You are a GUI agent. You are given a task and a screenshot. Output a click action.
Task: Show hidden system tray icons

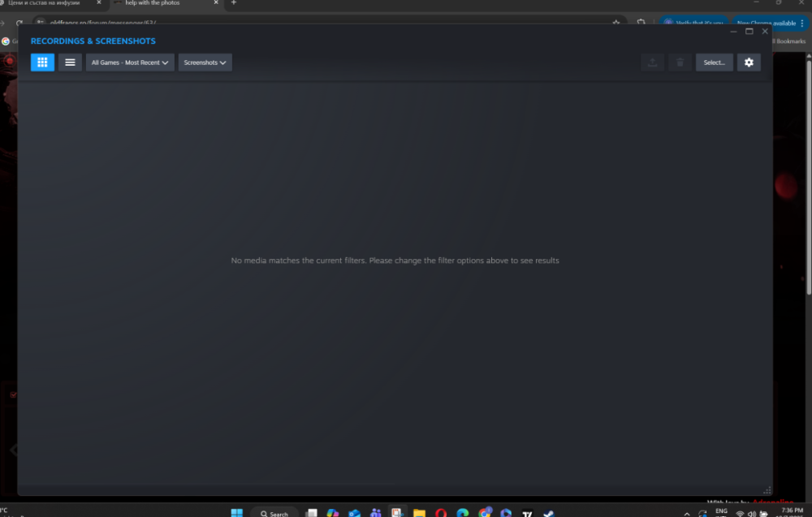tap(687, 513)
